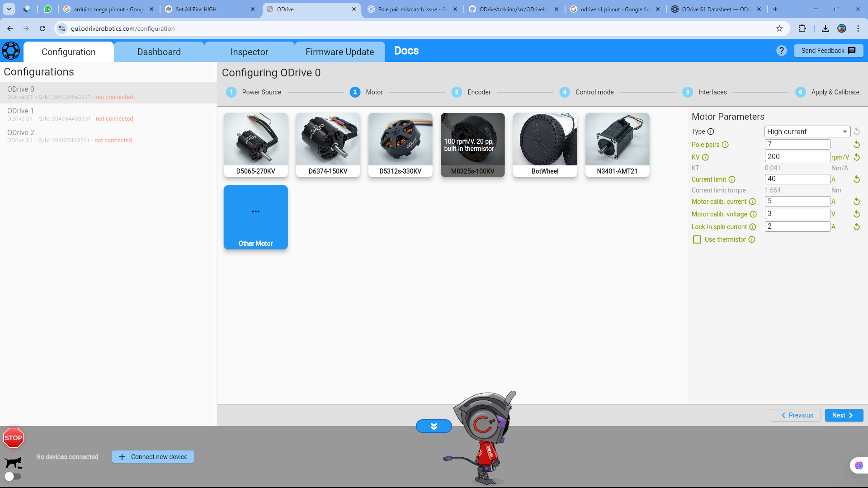This screenshot has width=868, height=488.
Task: Reload the page
Action: pos(42,28)
